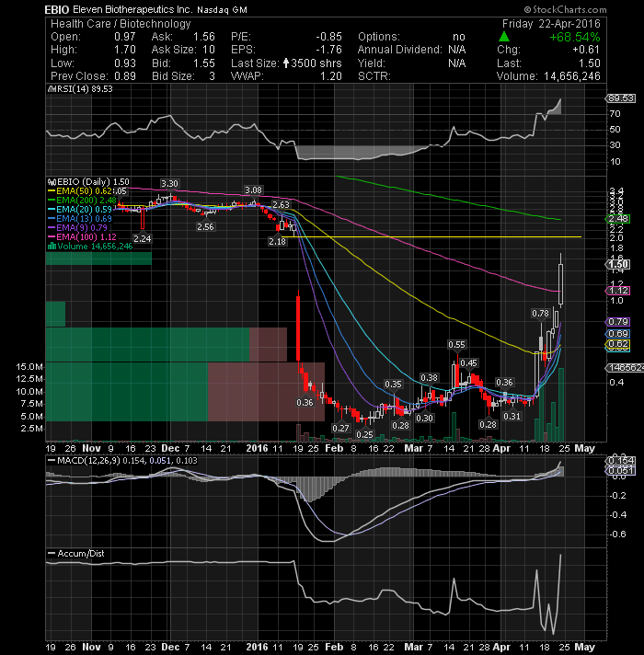Click the Open value 0.97
The width and height of the screenshot is (644, 655).
125,37
